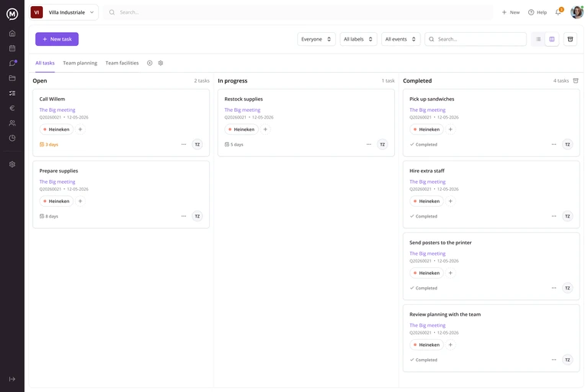Open the contacts people sidebar icon
Viewport: 588px width, 392px height.
click(x=12, y=123)
